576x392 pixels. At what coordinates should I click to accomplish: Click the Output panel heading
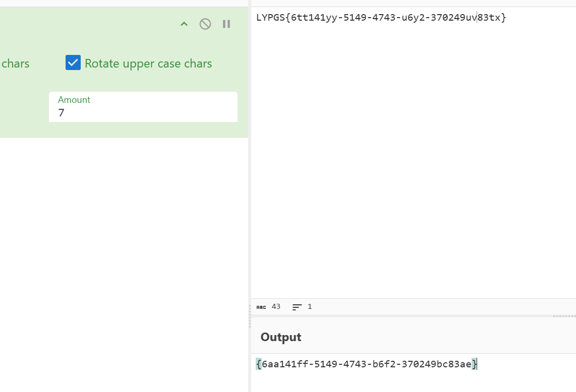click(x=281, y=337)
